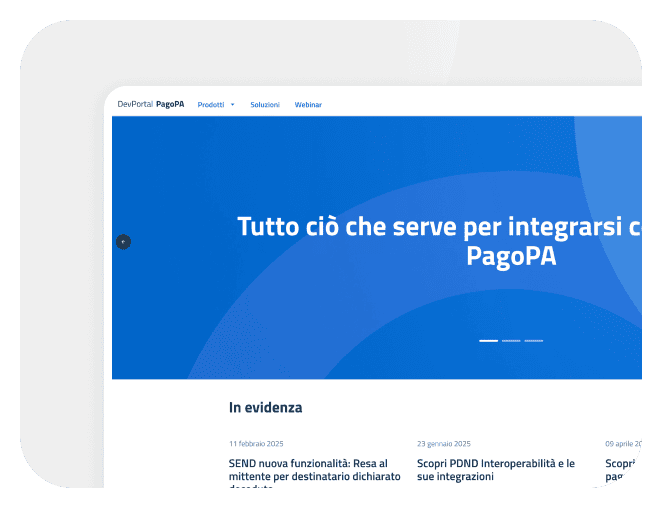Open the Scopri PDND Interoperabilità article

pos(495,470)
